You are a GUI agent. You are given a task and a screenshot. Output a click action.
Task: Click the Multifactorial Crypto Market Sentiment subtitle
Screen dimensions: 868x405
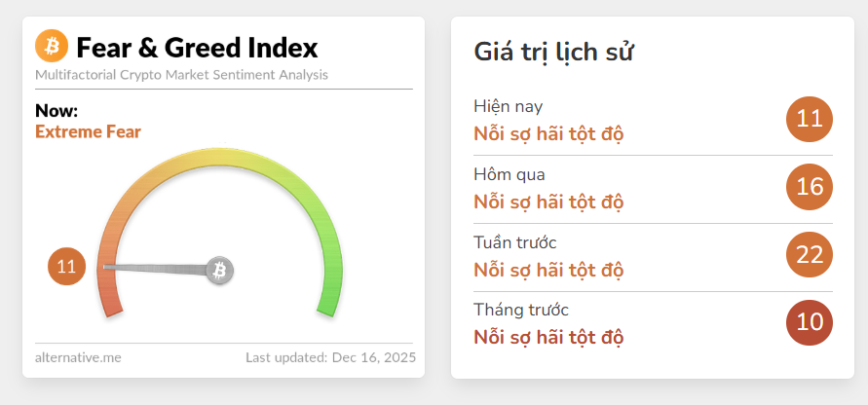181,74
